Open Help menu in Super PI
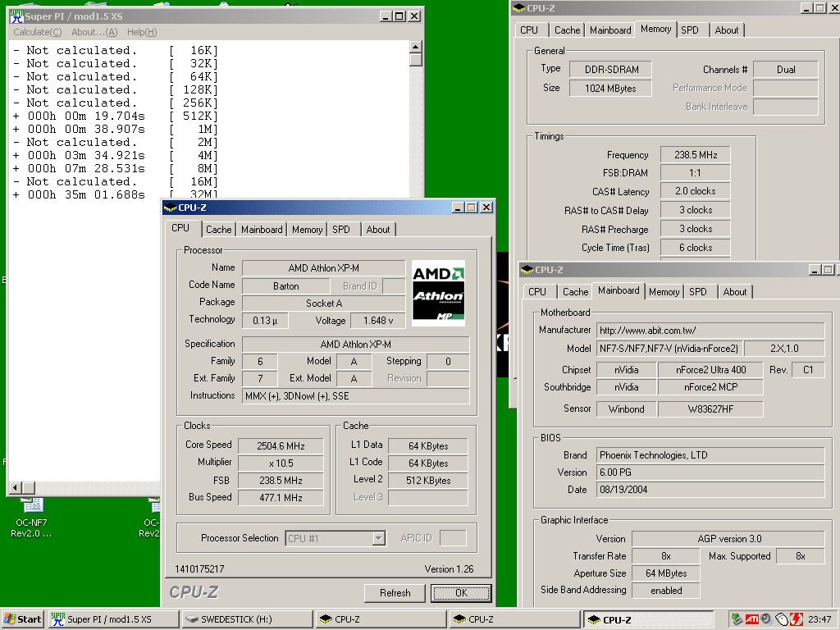 click(142, 32)
